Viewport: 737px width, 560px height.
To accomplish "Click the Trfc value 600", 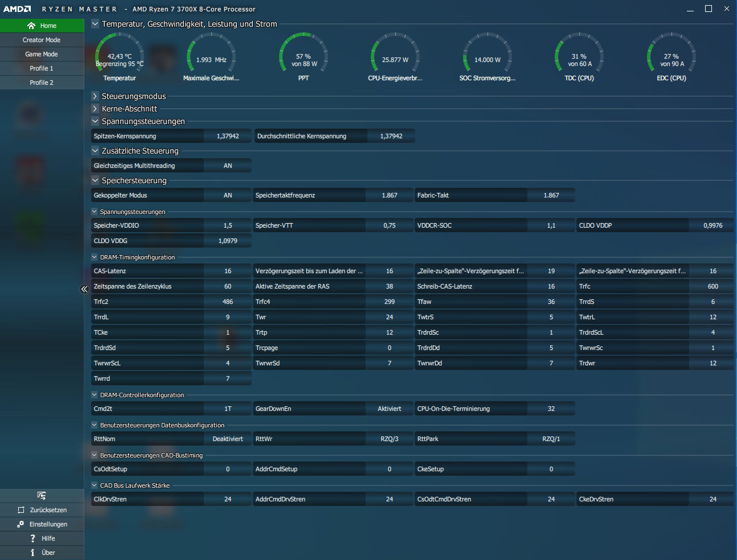I will click(x=713, y=286).
